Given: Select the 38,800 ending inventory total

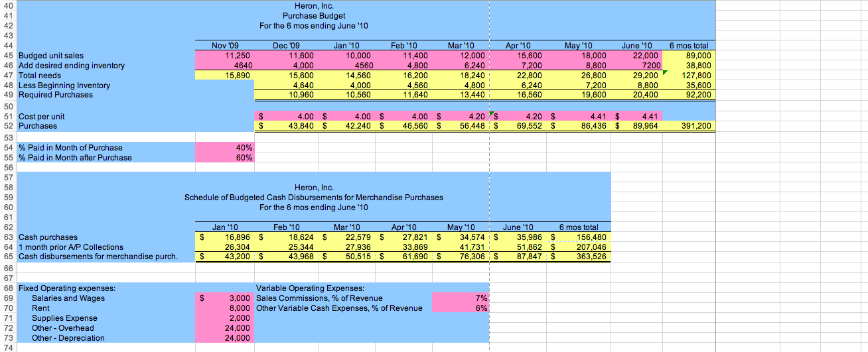Looking at the screenshot, I should (x=689, y=66).
